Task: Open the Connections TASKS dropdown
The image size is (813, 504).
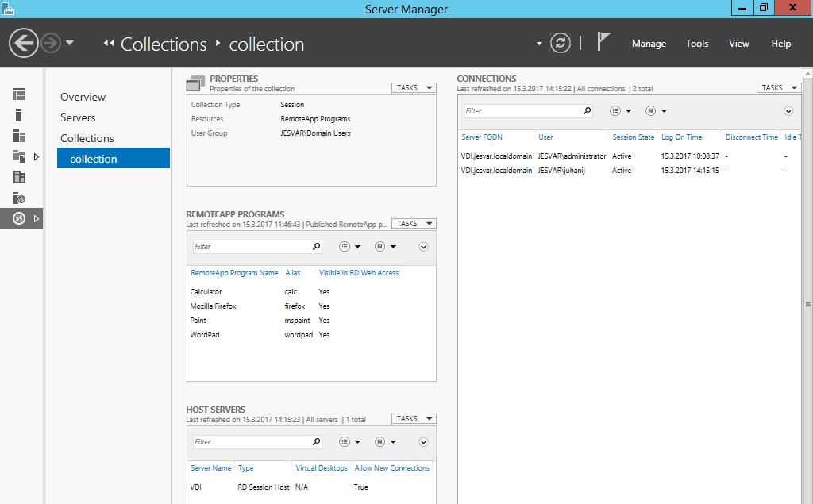Action: (779, 87)
